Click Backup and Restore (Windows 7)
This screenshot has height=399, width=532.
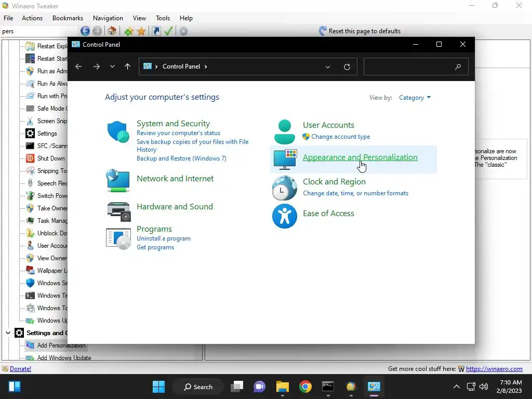tap(181, 158)
